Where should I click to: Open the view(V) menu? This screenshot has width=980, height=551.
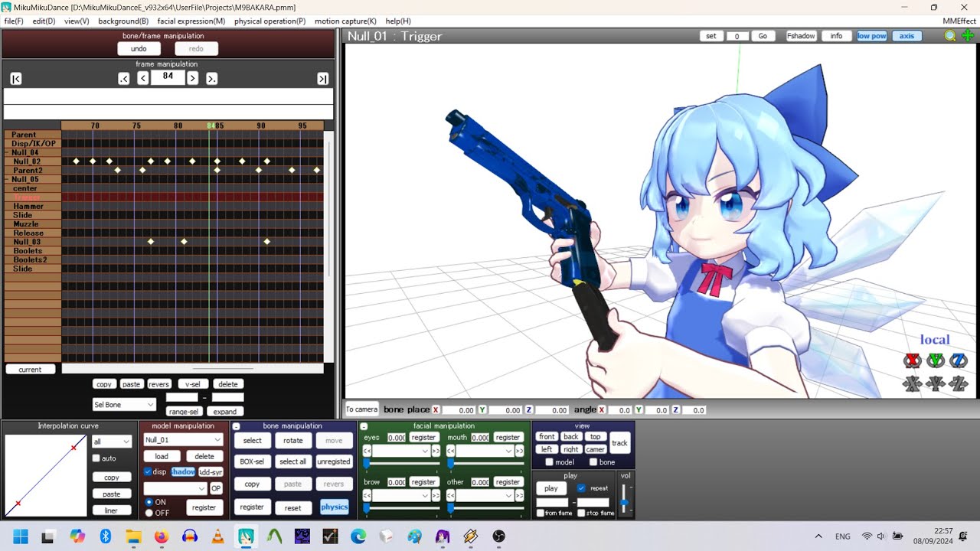pos(77,21)
